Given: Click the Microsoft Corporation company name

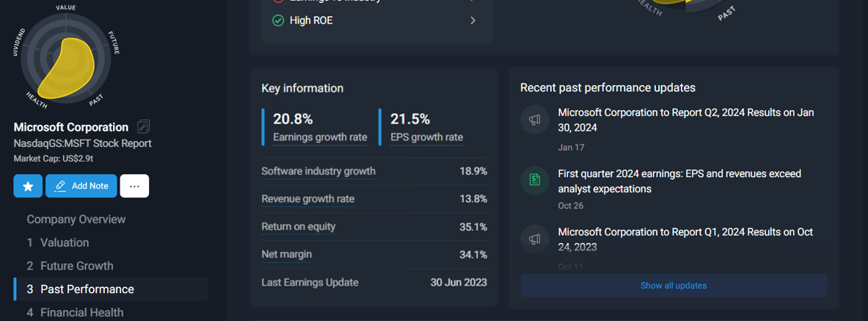Looking at the screenshot, I should tap(71, 127).
